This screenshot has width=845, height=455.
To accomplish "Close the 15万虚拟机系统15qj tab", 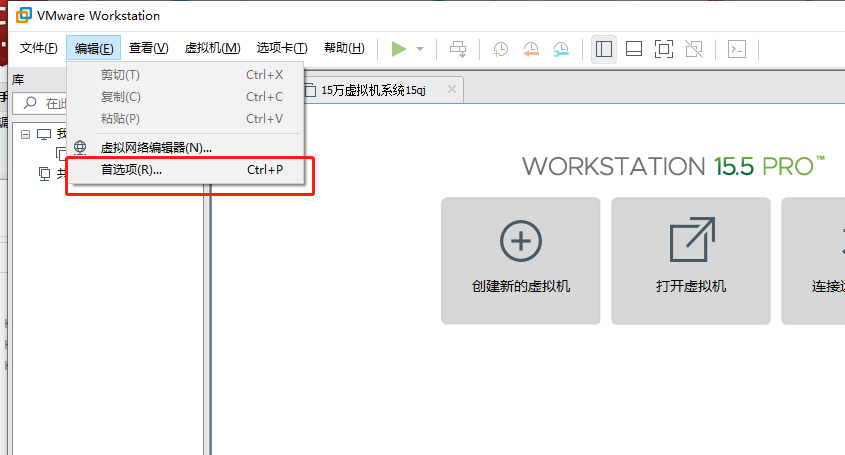I will click(x=452, y=89).
